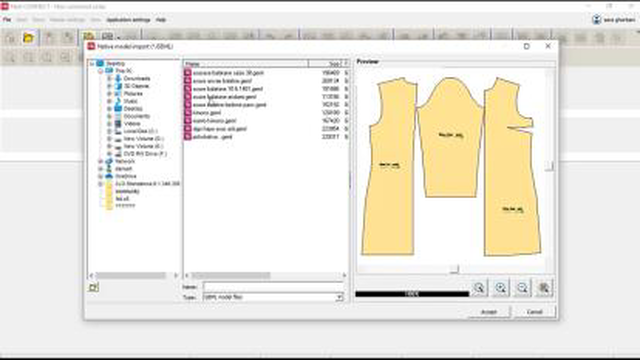Click the pattern piece with side dart

pos(512,167)
